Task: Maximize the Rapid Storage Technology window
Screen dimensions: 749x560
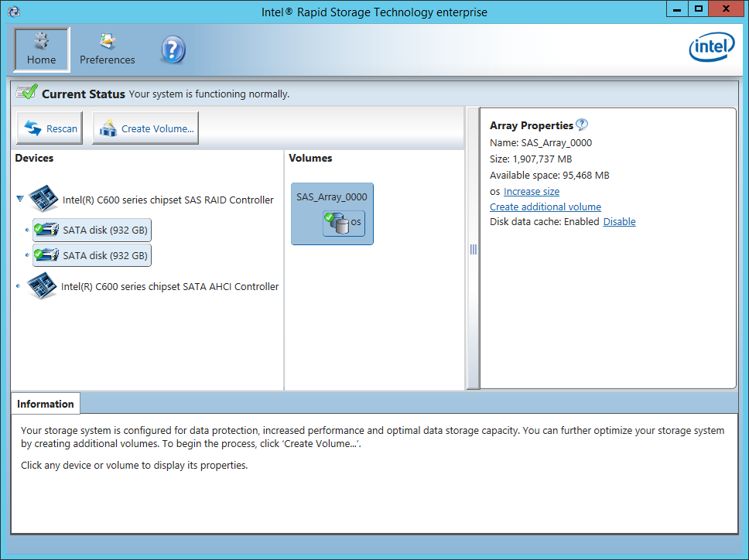Action: click(699, 9)
